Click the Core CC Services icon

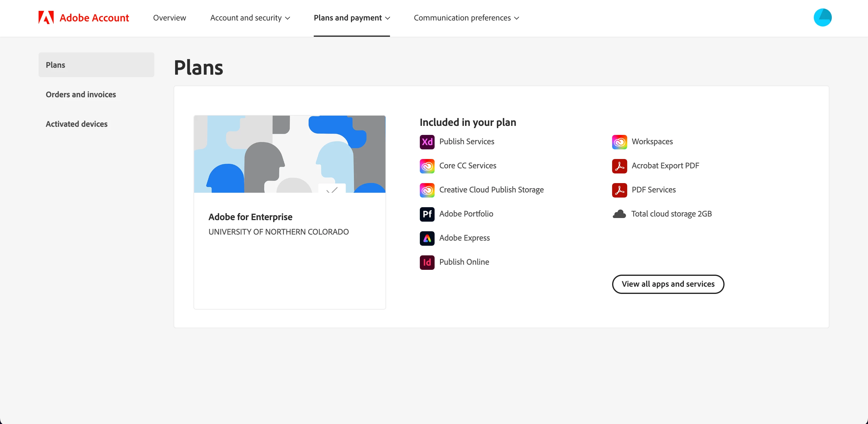(x=427, y=166)
